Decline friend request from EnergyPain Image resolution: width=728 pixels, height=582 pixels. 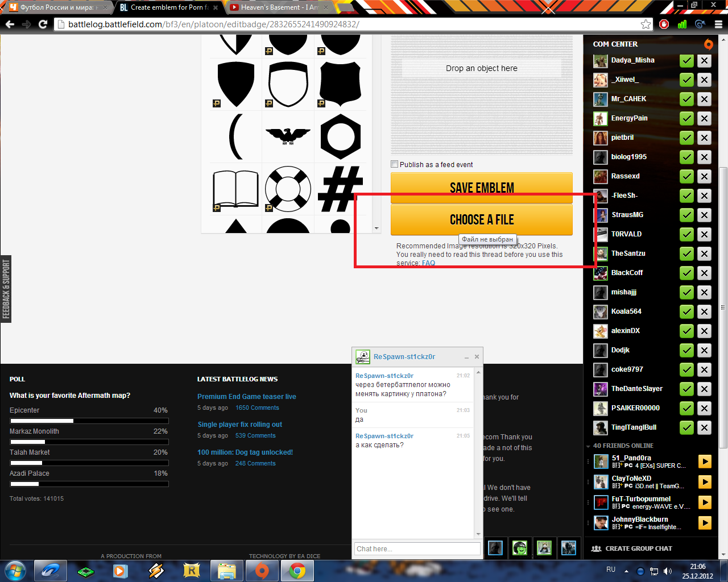[705, 119]
